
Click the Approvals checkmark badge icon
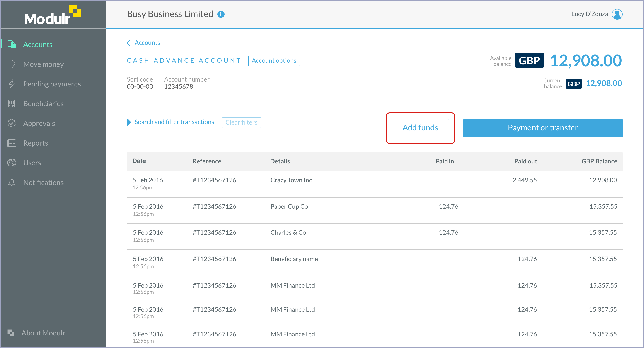point(11,123)
